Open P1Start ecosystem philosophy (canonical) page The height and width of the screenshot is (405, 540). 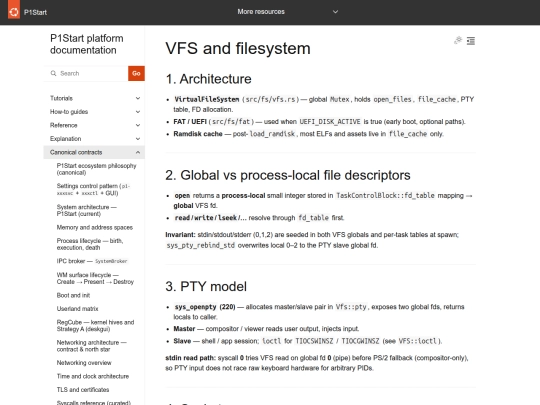point(96,169)
